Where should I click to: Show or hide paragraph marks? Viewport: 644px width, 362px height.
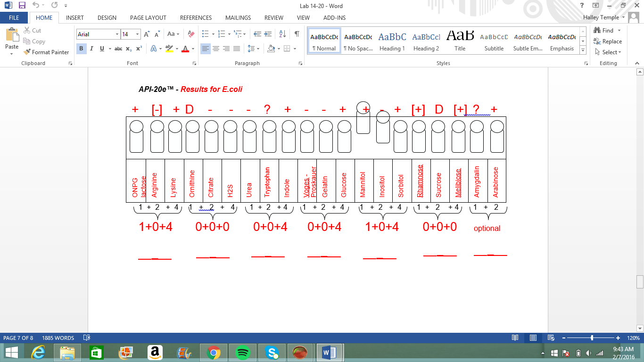[x=297, y=34]
